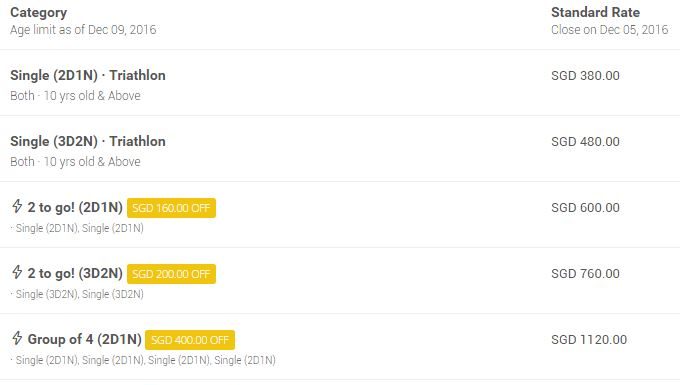
Task: Click the Category column header
Action: 39,13
